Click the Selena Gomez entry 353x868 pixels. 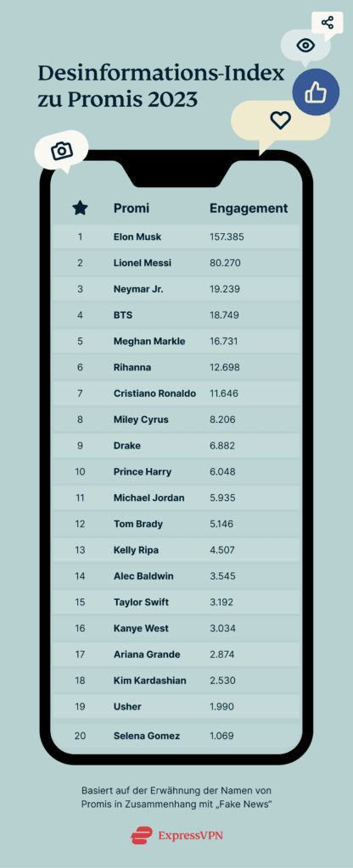[x=147, y=737]
